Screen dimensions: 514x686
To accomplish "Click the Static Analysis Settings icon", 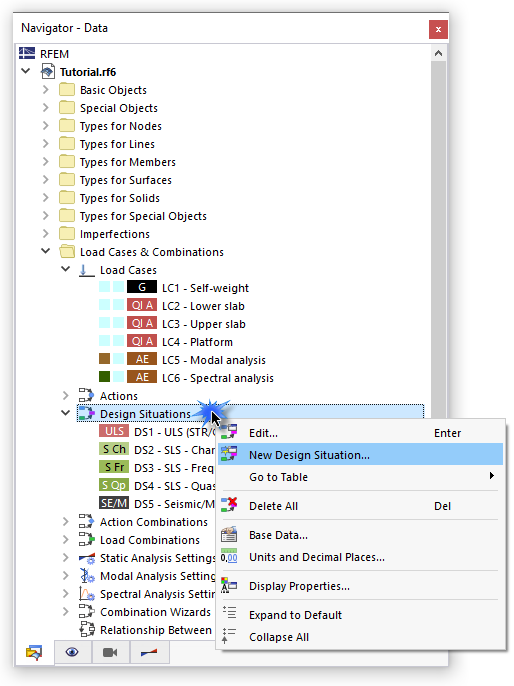I will (86, 558).
